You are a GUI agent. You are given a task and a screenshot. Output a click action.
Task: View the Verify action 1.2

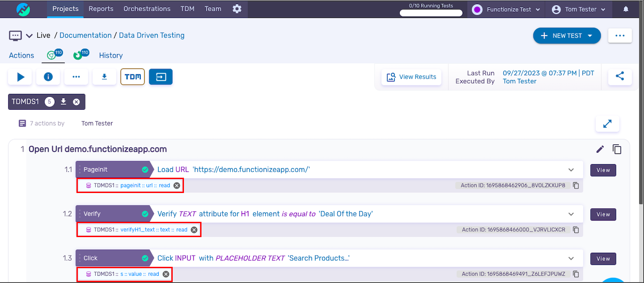pos(603,214)
